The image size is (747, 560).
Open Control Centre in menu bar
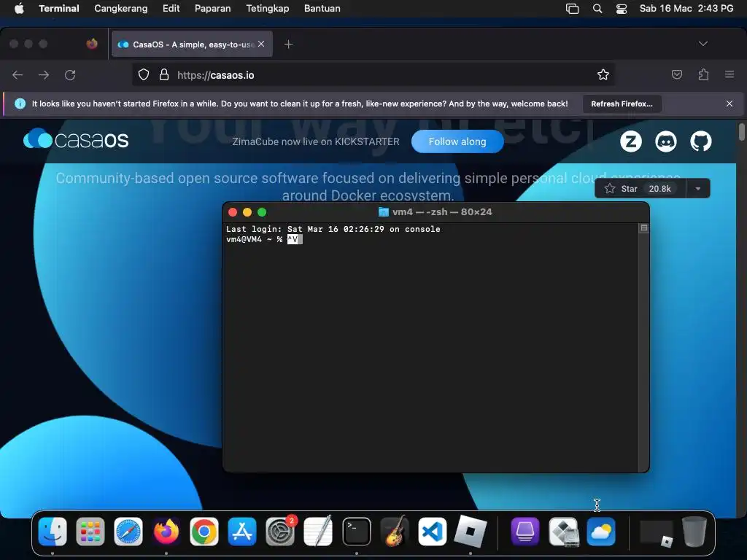[x=622, y=9]
